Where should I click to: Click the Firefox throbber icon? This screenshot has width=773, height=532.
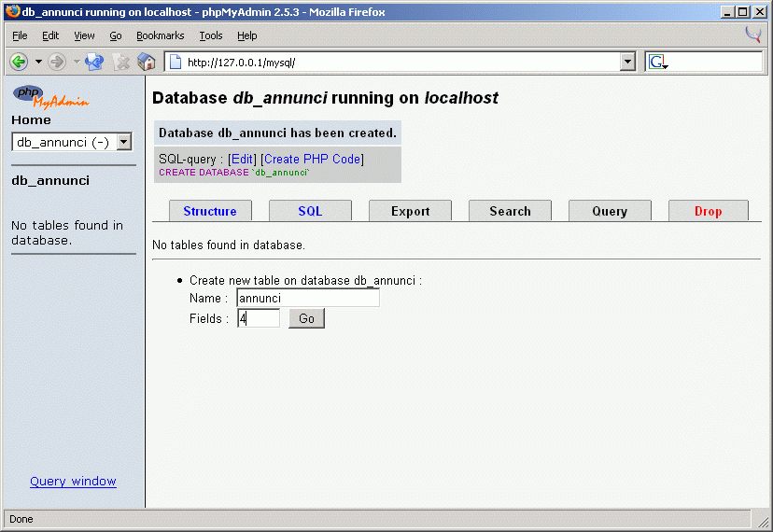pyautogui.click(x=753, y=35)
